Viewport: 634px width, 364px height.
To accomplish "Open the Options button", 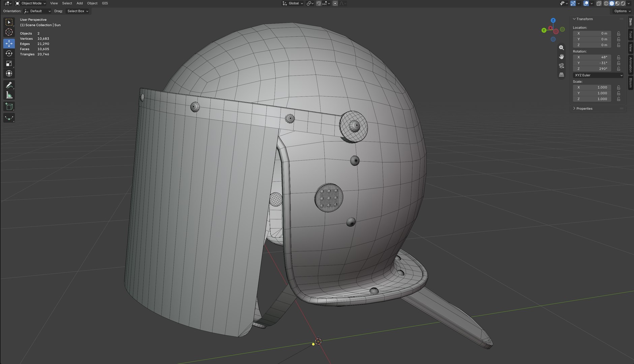I will pyautogui.click(x=622, y=11).
